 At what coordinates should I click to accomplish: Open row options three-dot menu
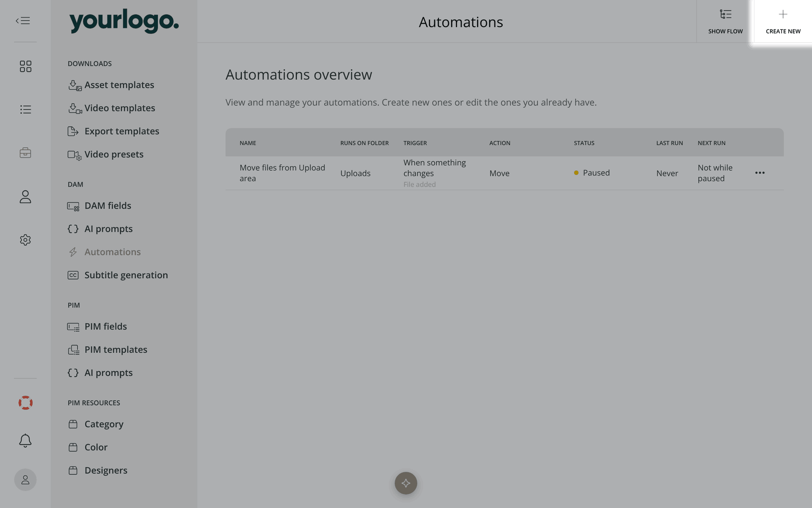pyautogui.click(x=760, y=173)
